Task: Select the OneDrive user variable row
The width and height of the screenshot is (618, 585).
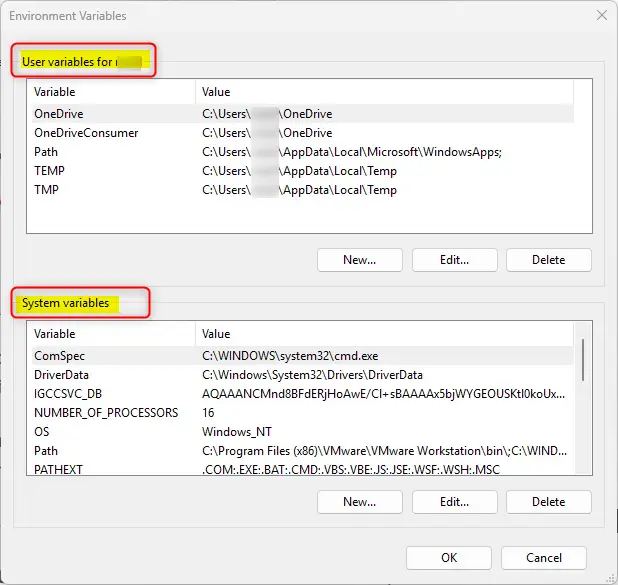Action: coord(302,114)
